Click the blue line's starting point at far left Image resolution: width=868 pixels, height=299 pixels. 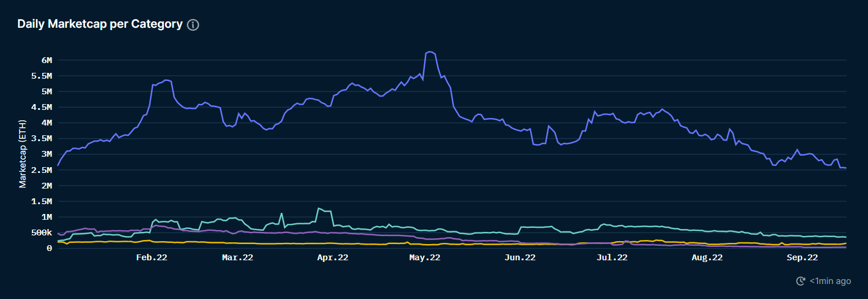coord(58,165)
